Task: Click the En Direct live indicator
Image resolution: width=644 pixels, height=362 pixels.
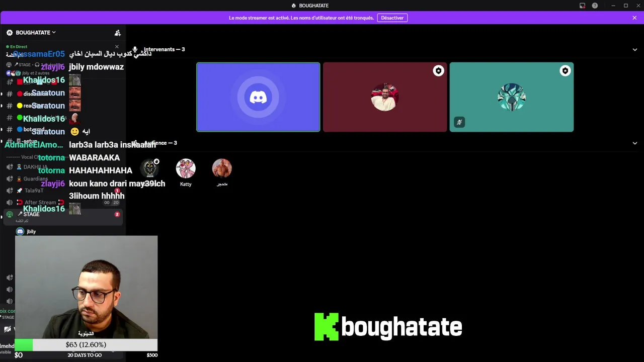Action: 17,47
